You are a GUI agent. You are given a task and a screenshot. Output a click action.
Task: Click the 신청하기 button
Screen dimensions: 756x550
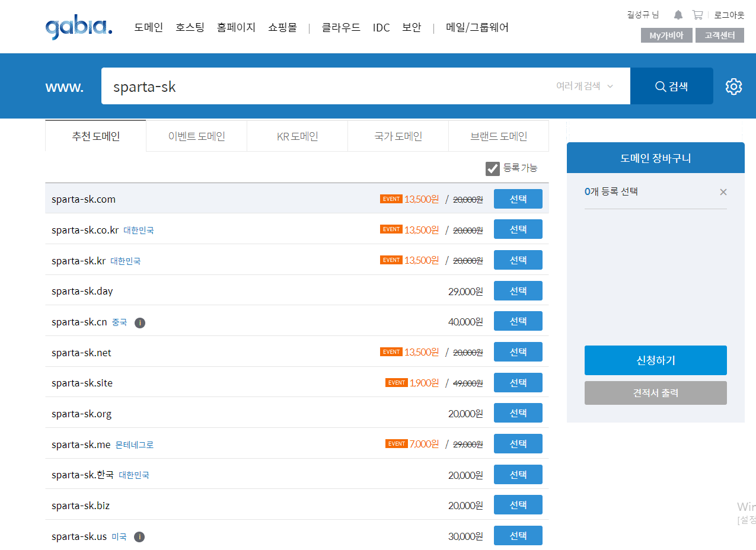click(656, 360)
